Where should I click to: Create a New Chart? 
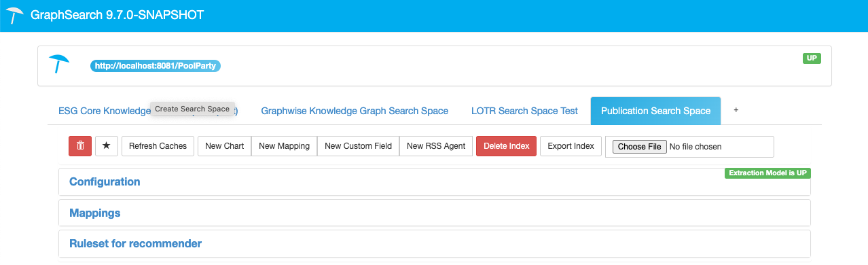224,145
